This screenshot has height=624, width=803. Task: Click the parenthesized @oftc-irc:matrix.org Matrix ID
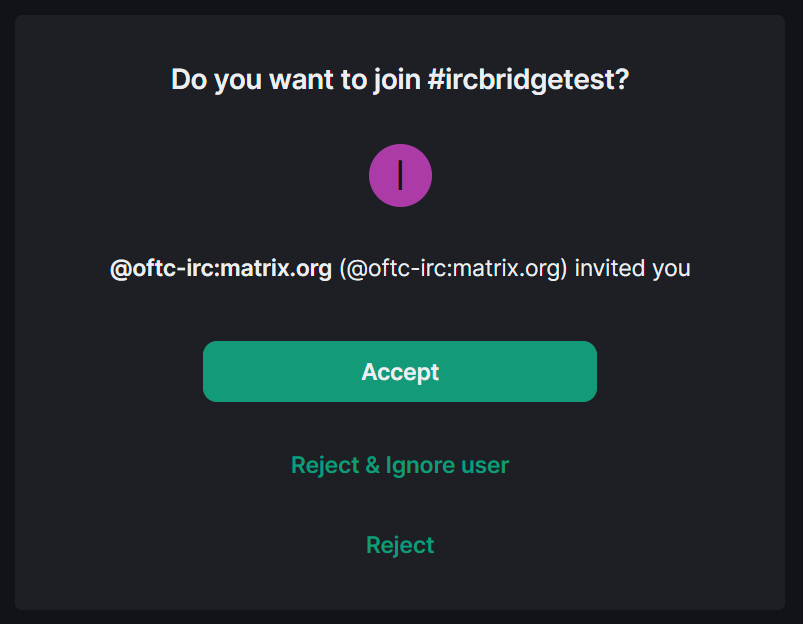pyautogui.click(x=454, y=268)
